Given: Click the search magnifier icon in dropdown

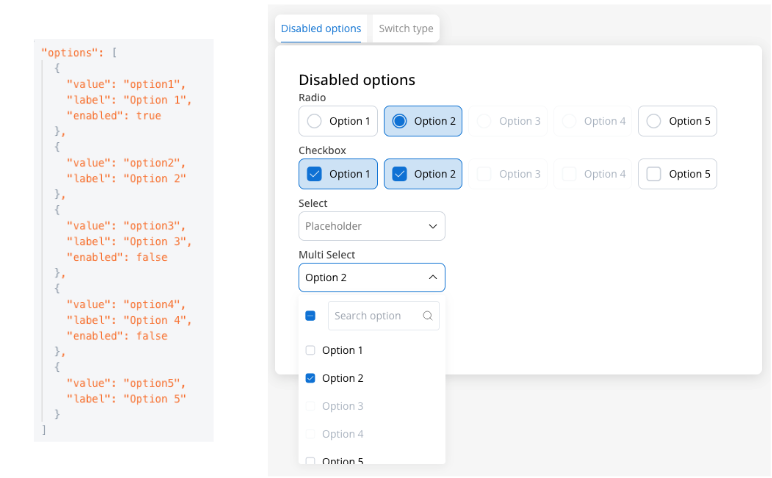Looking at the screenshot, I should pos(427,316).
